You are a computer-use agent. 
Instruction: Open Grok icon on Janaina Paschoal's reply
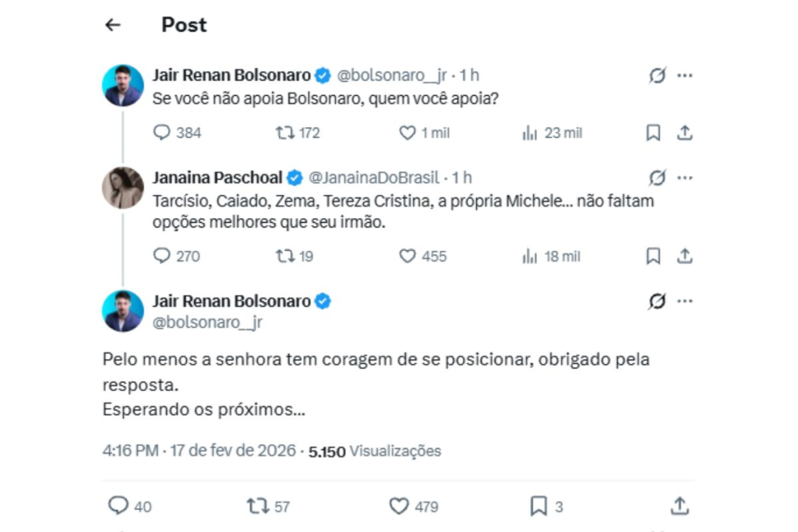658,178
